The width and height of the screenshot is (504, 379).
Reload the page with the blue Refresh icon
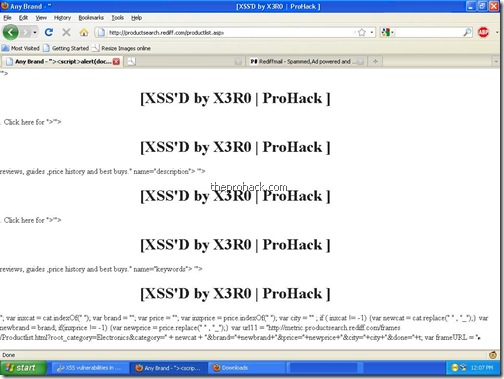tap(49, 32)
